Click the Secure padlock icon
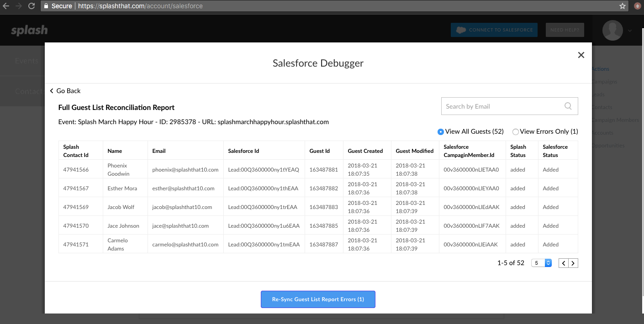The width and height of the screenshot is (644, 324). coord(46,6)
